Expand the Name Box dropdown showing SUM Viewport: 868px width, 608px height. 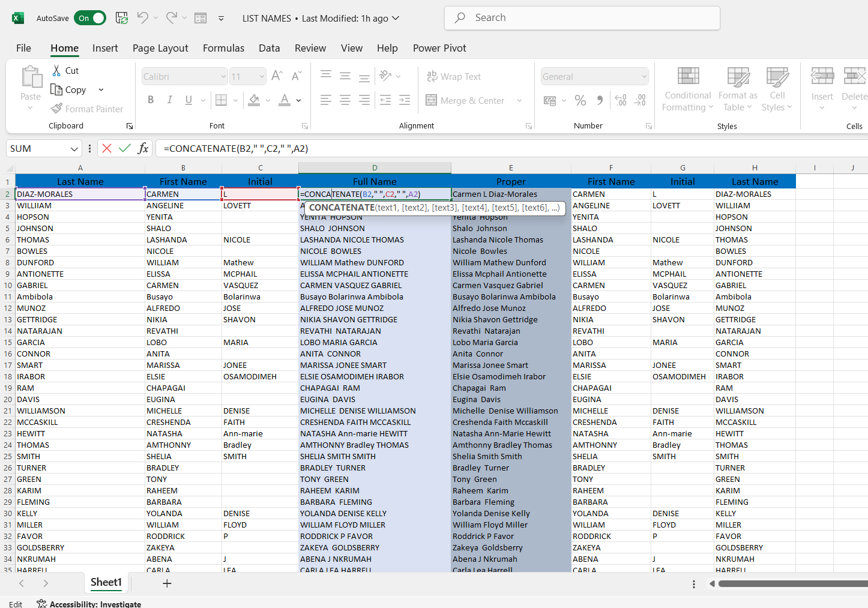(x=74, y=149)
